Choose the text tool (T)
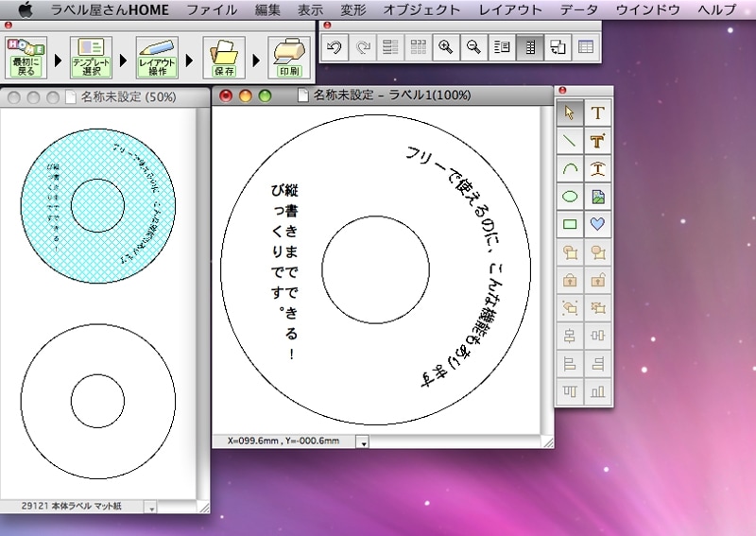Screen dimensions: 756x536 click(x=597, y=113)
